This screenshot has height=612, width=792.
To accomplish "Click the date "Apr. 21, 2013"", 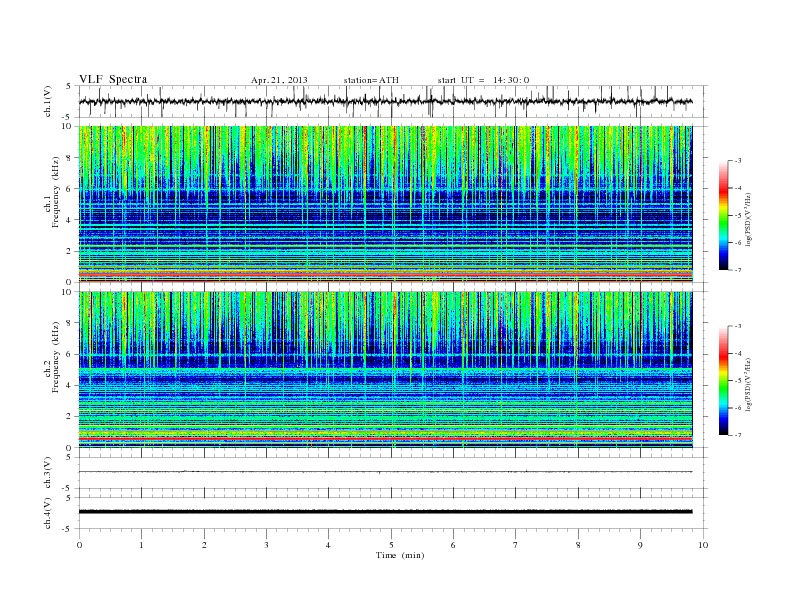I will click(279, 80).
